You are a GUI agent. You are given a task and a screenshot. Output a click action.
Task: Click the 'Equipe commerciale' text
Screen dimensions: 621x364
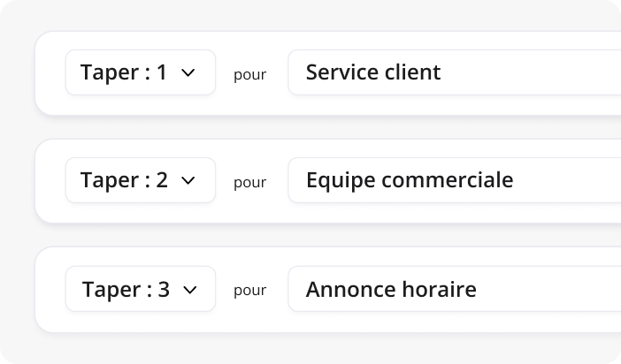409,180
